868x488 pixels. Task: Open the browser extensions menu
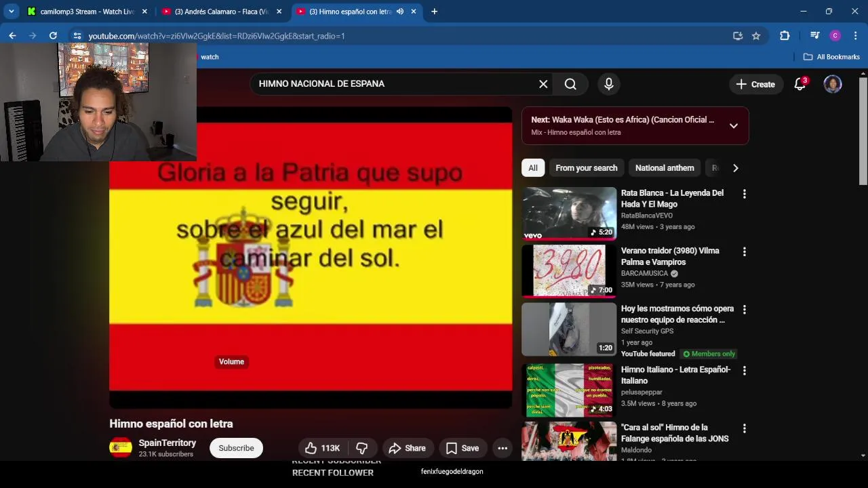pyautogui.click(x=785, y=36)
